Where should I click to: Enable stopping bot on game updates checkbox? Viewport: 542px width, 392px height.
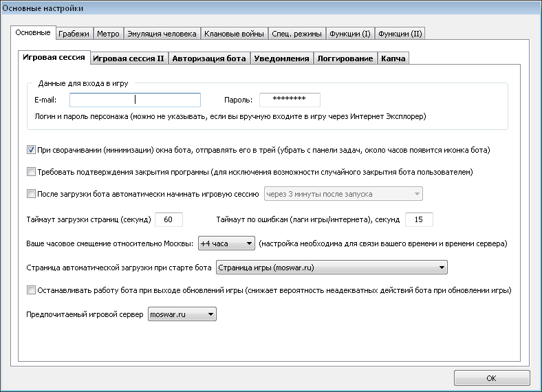pyautogui.click(x=31, y=290)
